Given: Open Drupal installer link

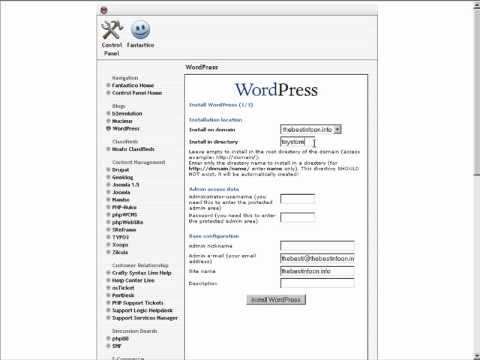Looking at the screenshot, I should tap(120, 170).
